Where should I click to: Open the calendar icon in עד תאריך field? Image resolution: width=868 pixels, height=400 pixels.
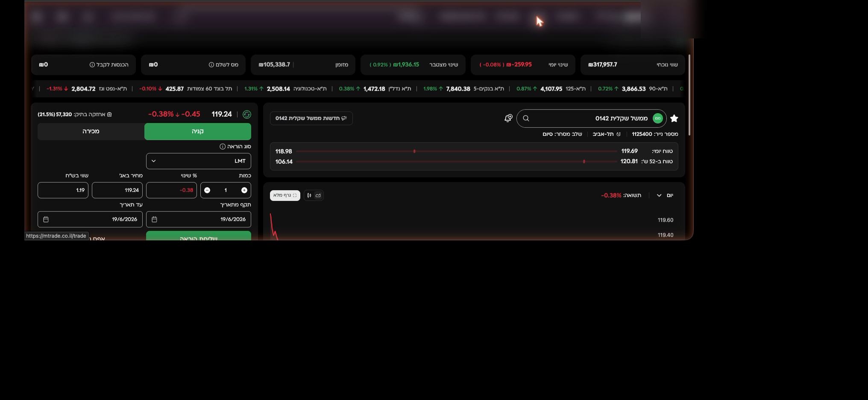click(x=46, y=219)
